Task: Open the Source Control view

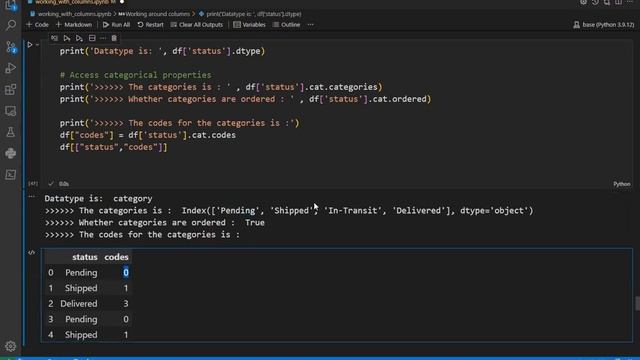Action: [x=11, y=47]
